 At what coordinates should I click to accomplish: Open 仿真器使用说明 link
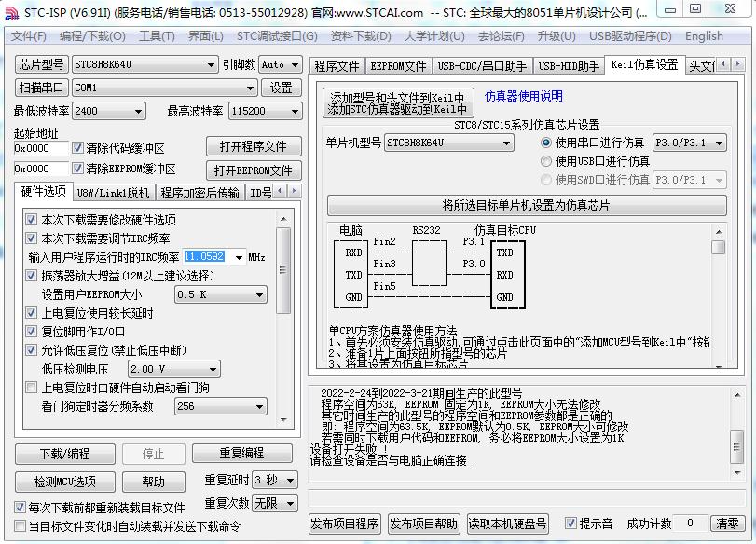point(524,96)
